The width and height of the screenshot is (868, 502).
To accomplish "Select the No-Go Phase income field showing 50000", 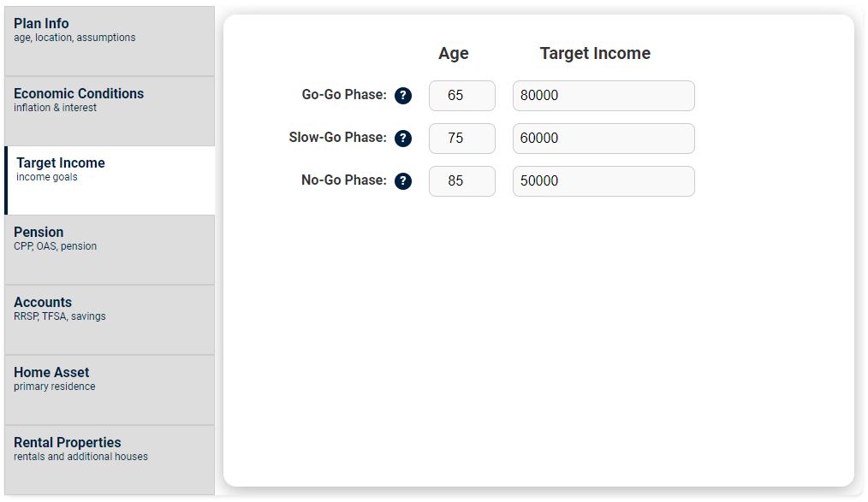I will click(603, 181).
